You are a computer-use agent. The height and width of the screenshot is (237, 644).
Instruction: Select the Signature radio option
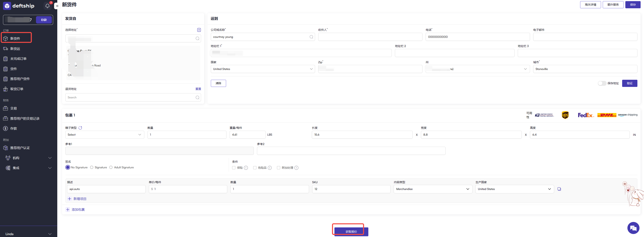92,167
